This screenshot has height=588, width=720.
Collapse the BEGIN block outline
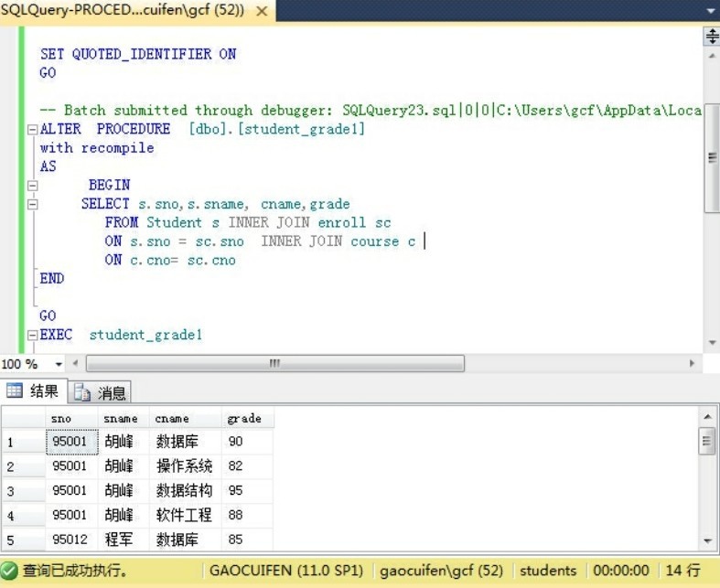point(33,185)
